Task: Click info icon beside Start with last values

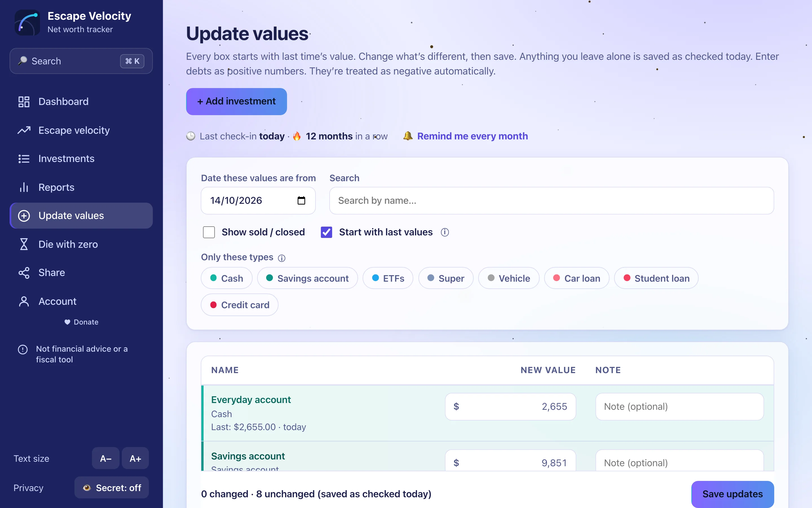Action: [x=445, y=232]
